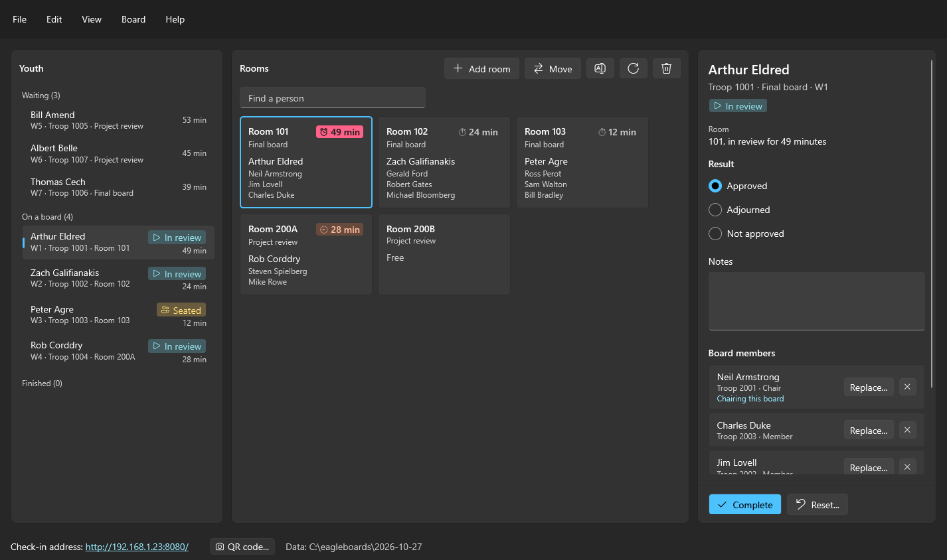Click the 49 min alarm badge on Room 101
The image size is (947, 560).
point(339,132)
